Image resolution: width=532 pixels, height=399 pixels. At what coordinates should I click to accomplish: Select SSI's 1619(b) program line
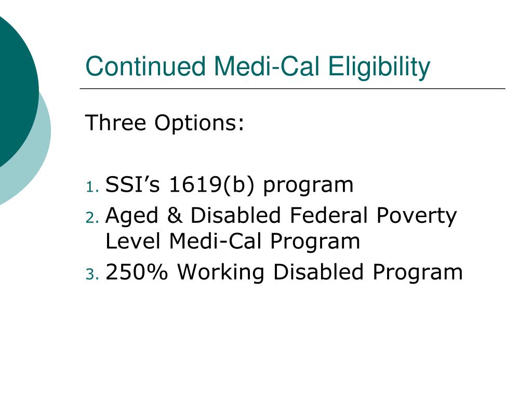coord(229,185)
